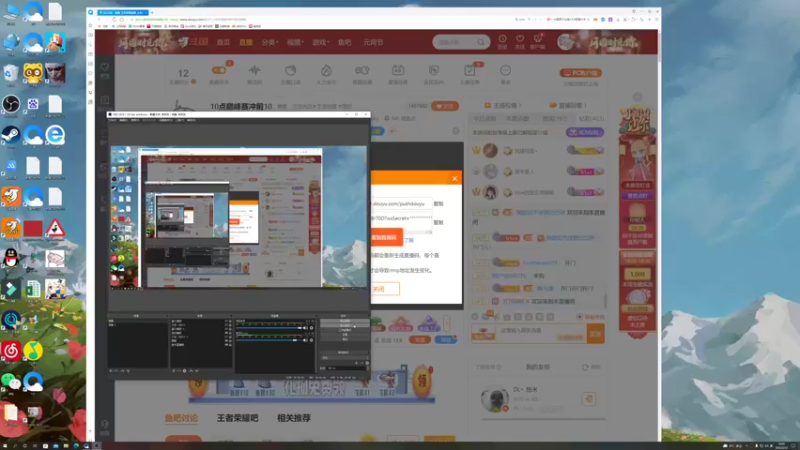Screen dimensions: 800x450
Task: Open OBS Studio desktop shortcut
Action: (11, 105)
